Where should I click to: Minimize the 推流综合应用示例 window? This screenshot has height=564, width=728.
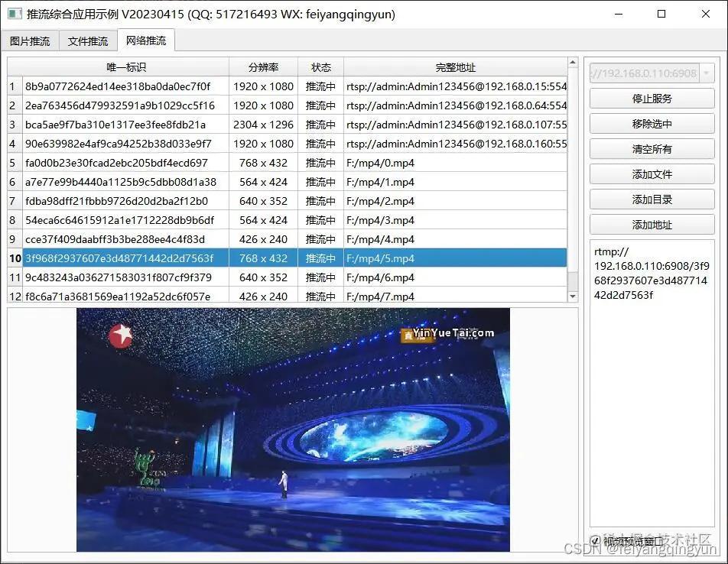tap(619, 14)
